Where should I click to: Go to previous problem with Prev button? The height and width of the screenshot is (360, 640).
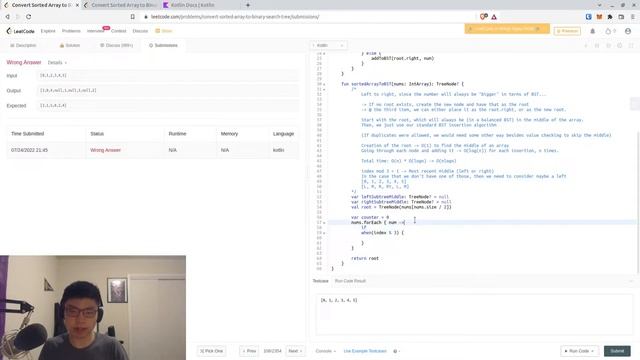point(249,351)
